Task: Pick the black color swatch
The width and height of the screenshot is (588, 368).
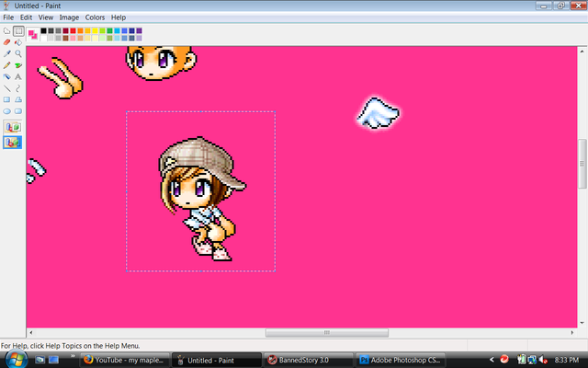Action: pos(44,30)
